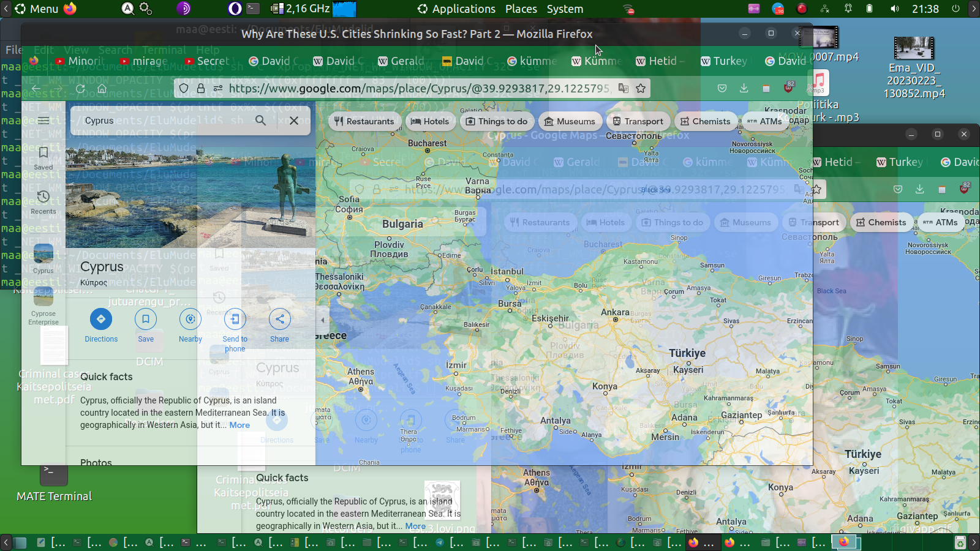Image resolution: width=980 pixels, height=551 pixels.
Task: Toggle the bookmark star in address bar
Action: click(641, 88)
